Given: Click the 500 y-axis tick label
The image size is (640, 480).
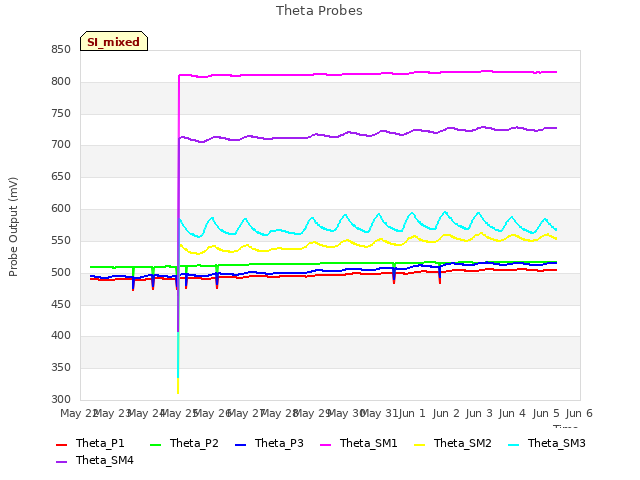Looking at the screenshot, I should pos(61,272).
